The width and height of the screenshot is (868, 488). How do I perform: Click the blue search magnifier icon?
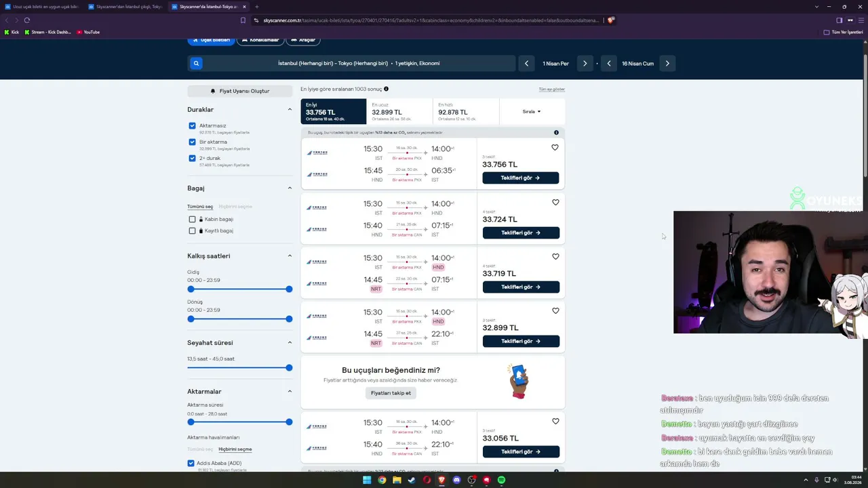pyautogui.click(x=196, y=64)
